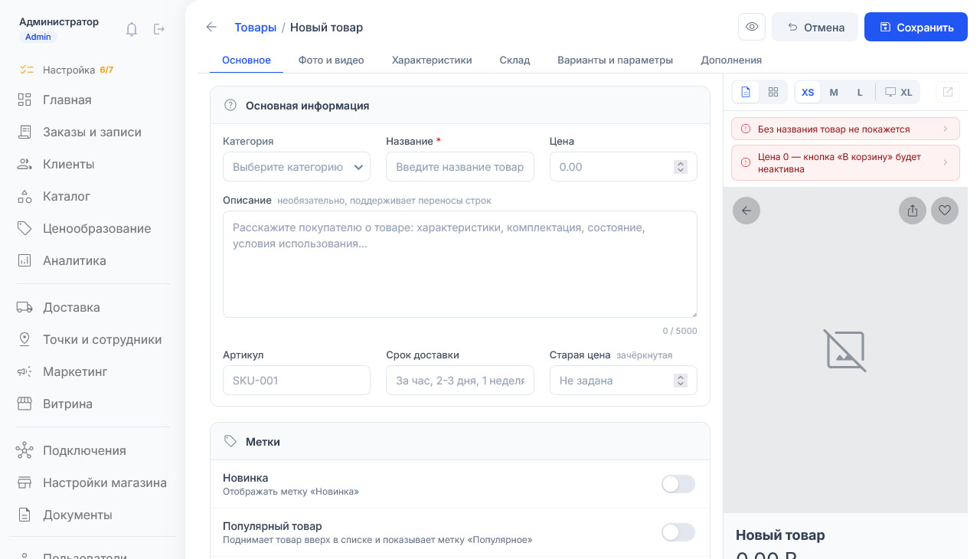This screenshot has width=980, height=559.
Task: Select XS preview size
Action: coord(808,92)
